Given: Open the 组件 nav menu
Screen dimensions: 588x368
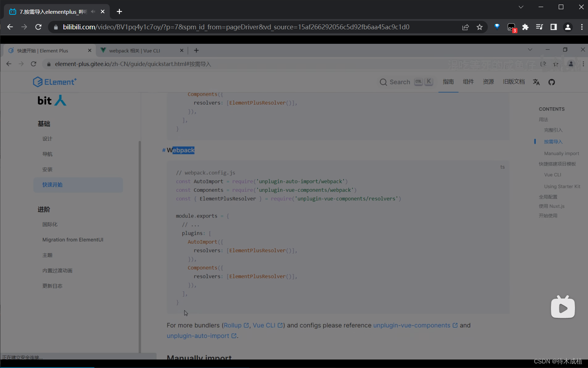Looking at the screenshot, I should [468, 82].
